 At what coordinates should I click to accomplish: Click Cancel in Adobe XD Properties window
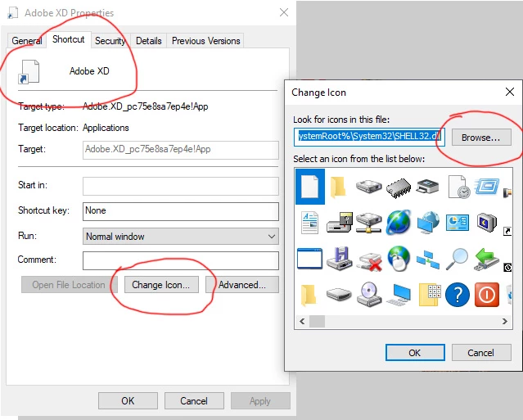click(x=194, y=400)
